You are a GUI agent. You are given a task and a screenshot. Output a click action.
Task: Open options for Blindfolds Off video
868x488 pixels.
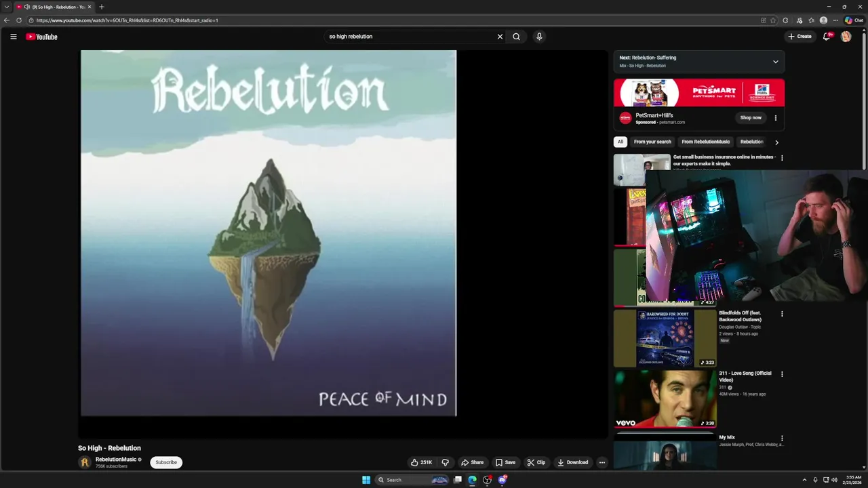click(x=782, y=314)
